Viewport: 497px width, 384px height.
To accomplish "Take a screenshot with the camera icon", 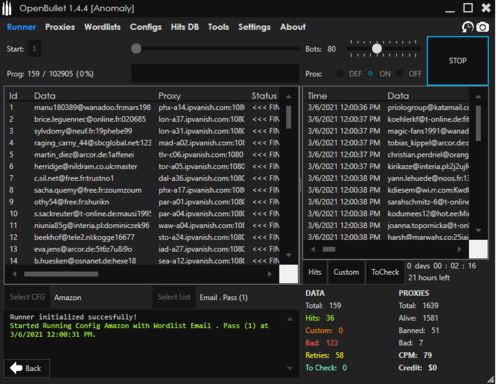I will [482, 27].
